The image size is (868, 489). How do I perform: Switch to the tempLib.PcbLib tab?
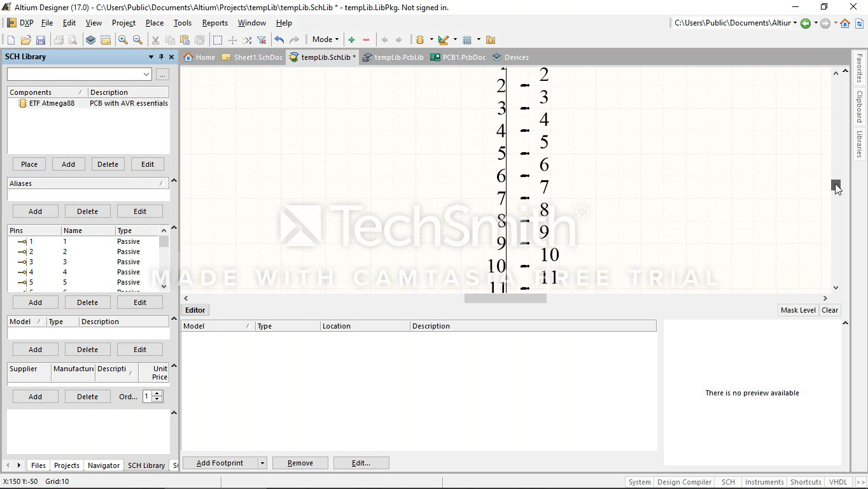pos(393,57)
